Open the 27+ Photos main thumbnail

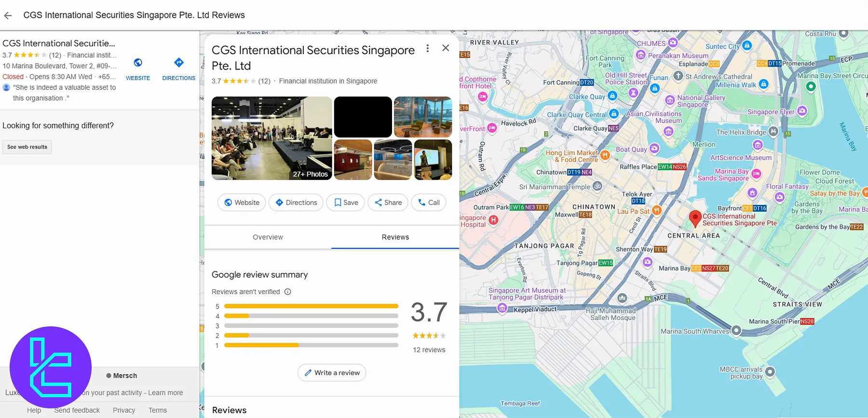coord(271,138)
